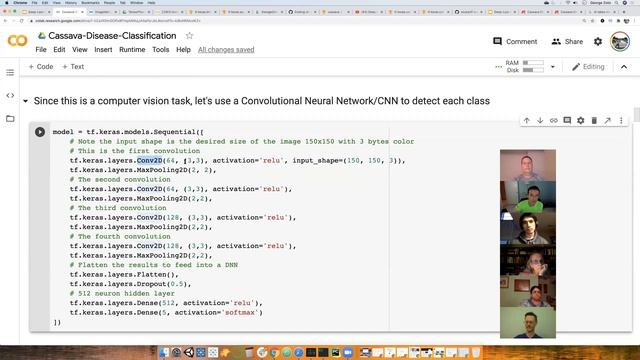Mirror the cell in a tab
The height and width of the screenshot is (360, 640).
tap(608, 120)
